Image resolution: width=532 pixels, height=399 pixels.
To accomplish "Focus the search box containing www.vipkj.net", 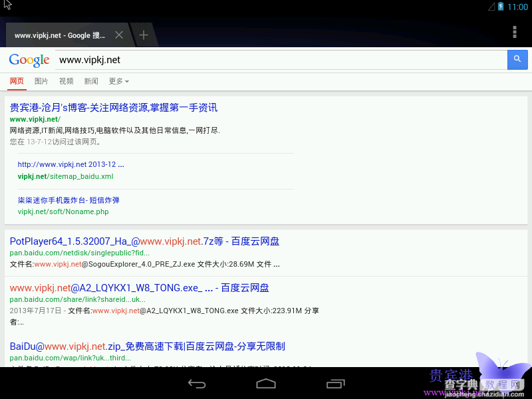I will point(281,60).
